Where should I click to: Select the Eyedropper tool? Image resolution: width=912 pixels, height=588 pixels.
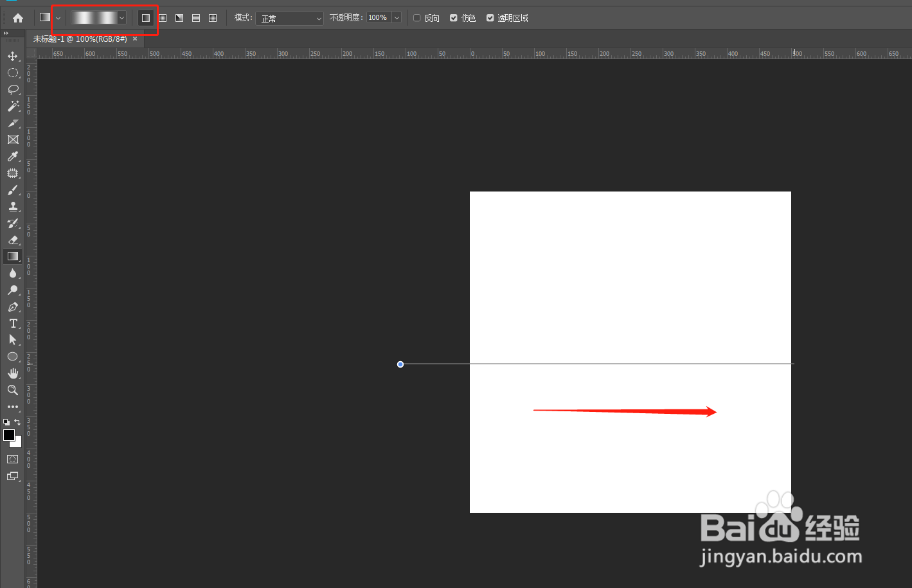click(x=13, y=157)
